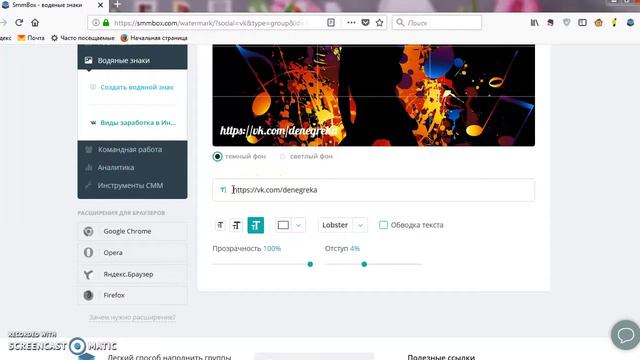Click the Google Chrome extension icon
Viewport: 640px width, 360px height.
[88, 231]
